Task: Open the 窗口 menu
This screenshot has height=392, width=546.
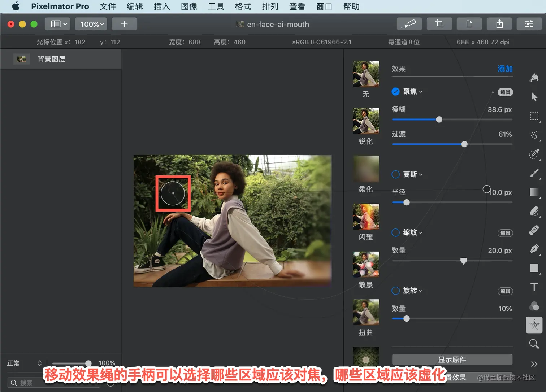Action: pyautogui.click(x=324, y=6)
